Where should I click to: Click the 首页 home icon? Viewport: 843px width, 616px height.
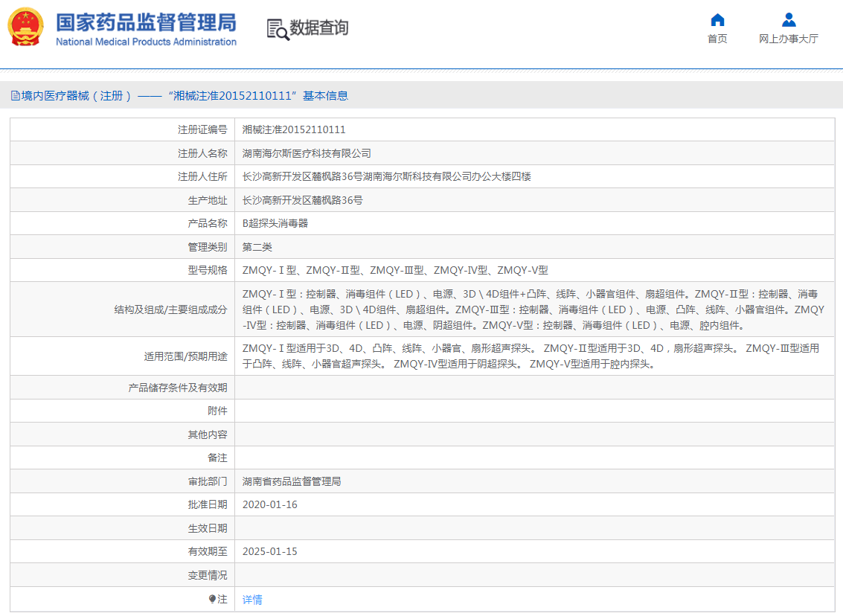(717, 22)
